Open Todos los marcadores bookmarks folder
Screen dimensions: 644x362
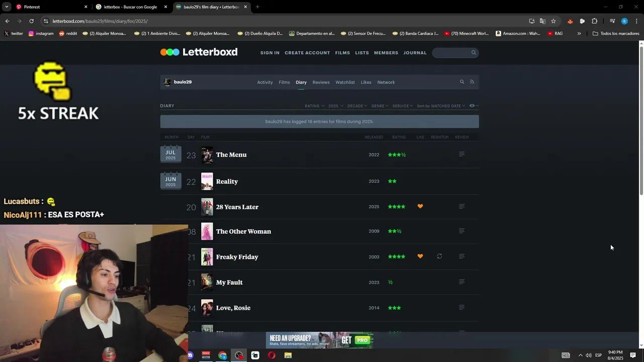(616, 34)
